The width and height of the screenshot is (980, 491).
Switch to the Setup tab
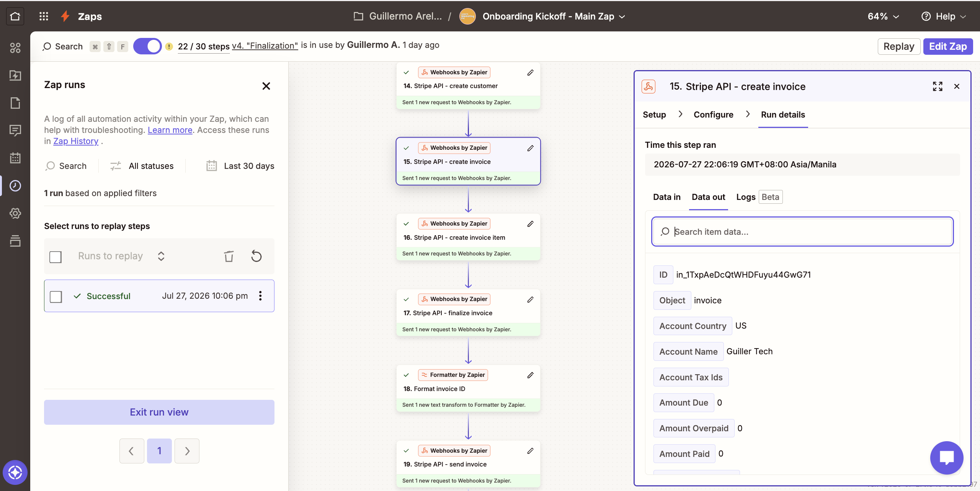pos(654,115)
